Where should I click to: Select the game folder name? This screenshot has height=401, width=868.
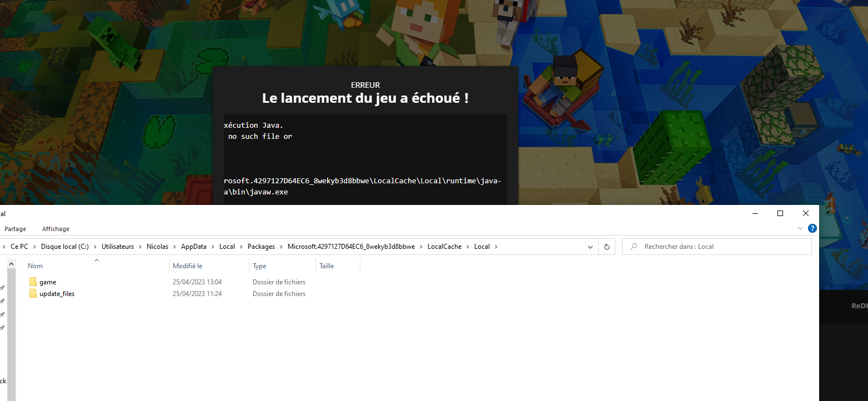(48, 282)
